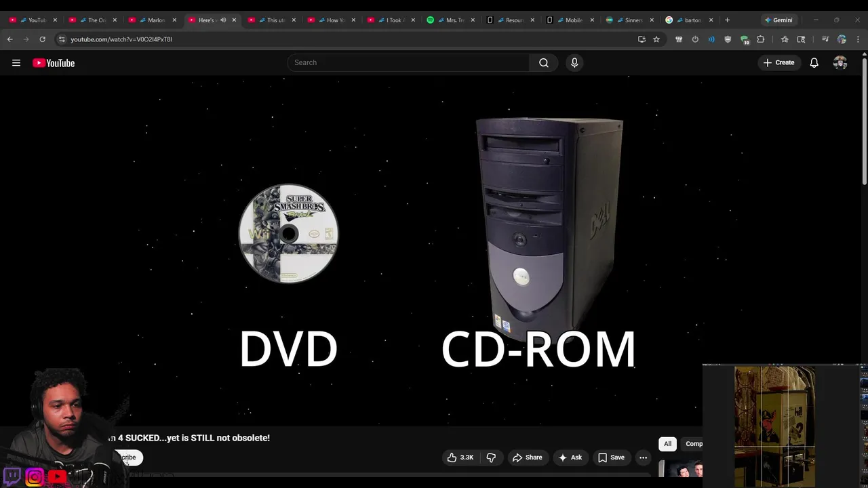Viewport: 868px width, 488px height.
Task: Go to the YouTube home logo
Action: tap(54, 63)
